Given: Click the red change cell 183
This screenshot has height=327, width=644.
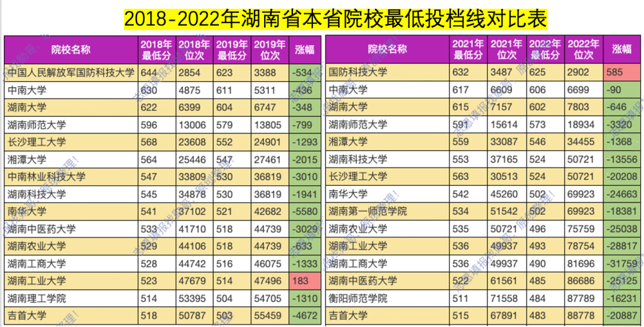Looking at the screenshot, I should click(x=305, y=281).
